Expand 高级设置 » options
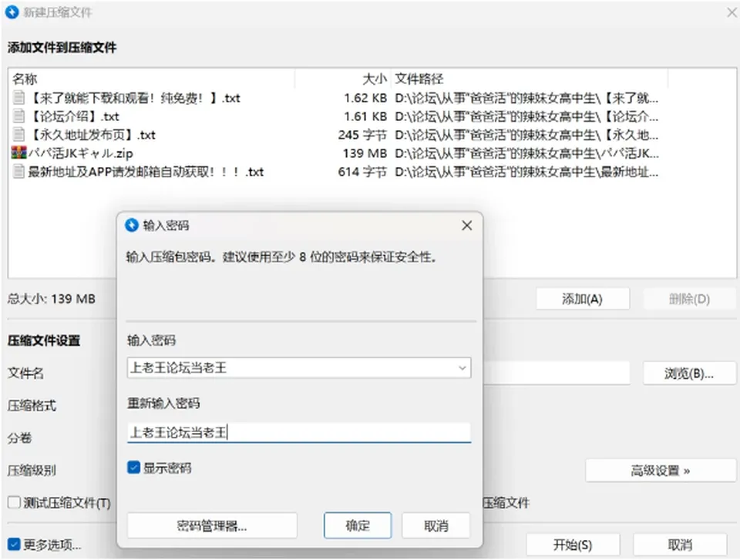740x560 pixels. [661, 471]
